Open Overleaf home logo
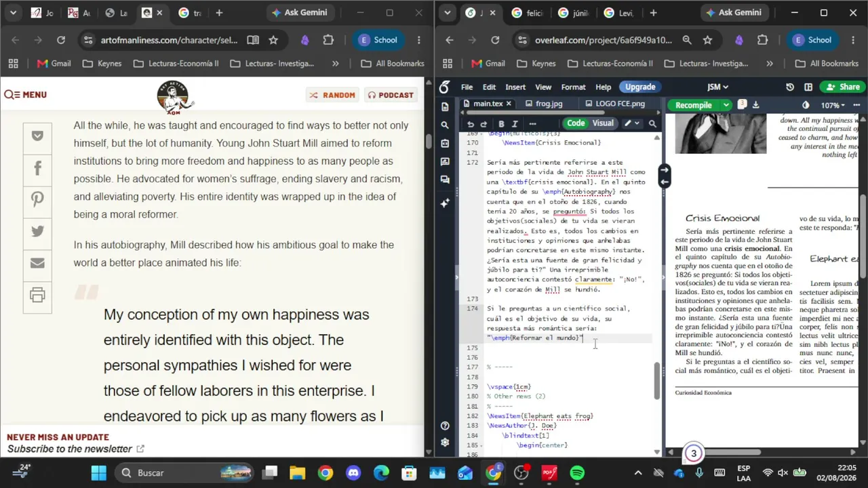Screen dimensions: 868x488 (444, 87)
